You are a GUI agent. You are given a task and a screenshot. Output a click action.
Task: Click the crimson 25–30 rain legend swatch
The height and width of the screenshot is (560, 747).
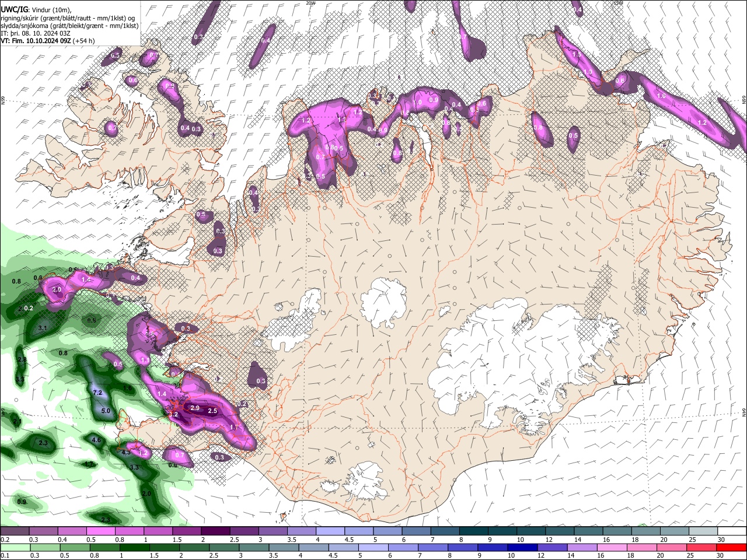(x=701, y=547)
